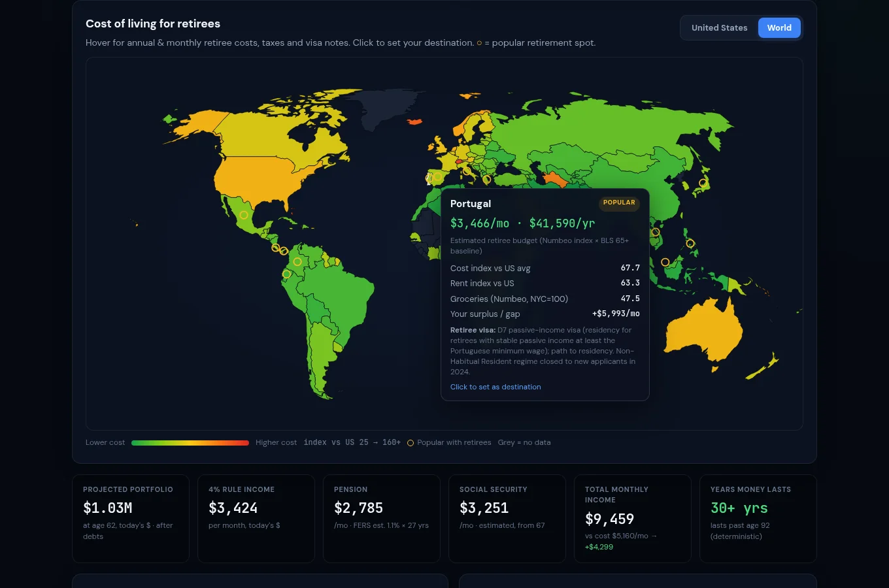
Task: Select orange Turkmenistan on the map
Action: point(556,179)
